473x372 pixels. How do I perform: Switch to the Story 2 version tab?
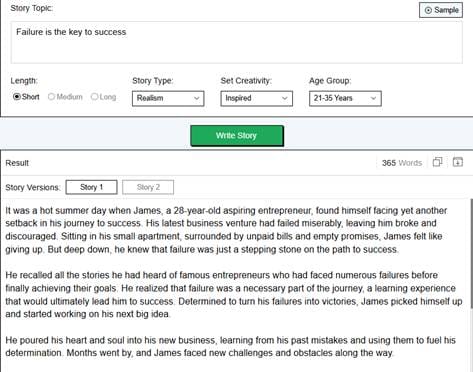pyautogui.click(x=148, y=187)
